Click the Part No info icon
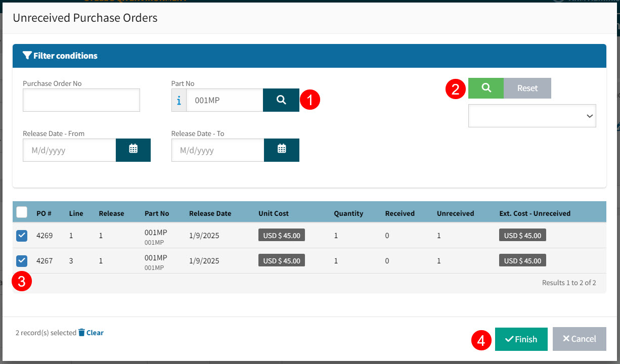Image resolution: width=620 pixels, height=364 pixels. click(179, 101)
